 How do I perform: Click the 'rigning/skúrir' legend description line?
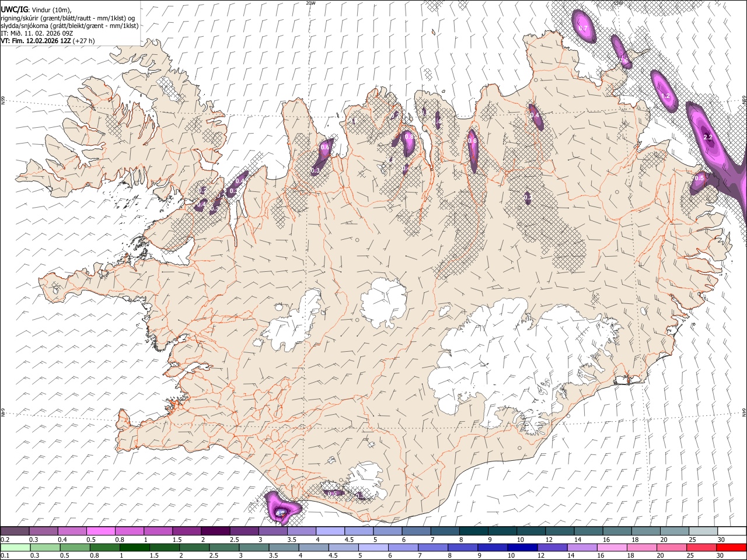pyautogui.click(x=68, y=18)
